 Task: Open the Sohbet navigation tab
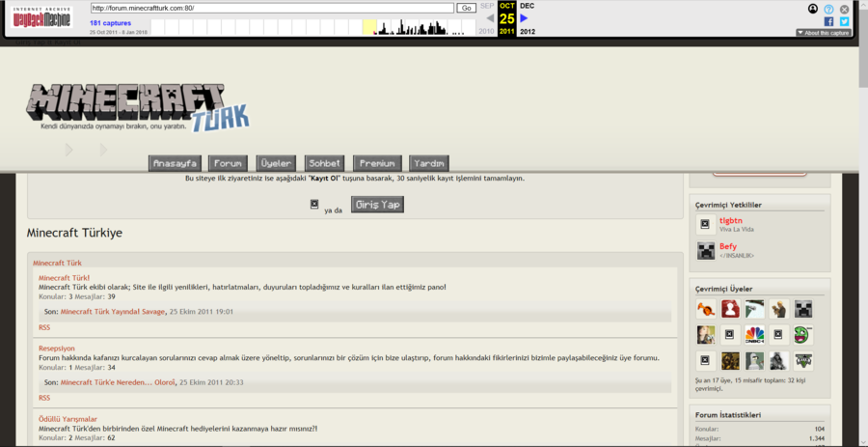pyautogui.click(x=325, y=163)
